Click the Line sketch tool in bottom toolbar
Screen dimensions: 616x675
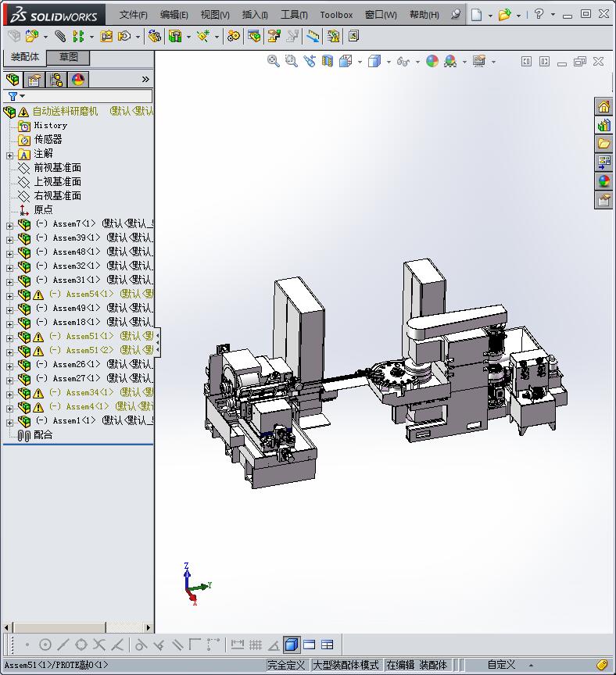(x=63, y=645)
